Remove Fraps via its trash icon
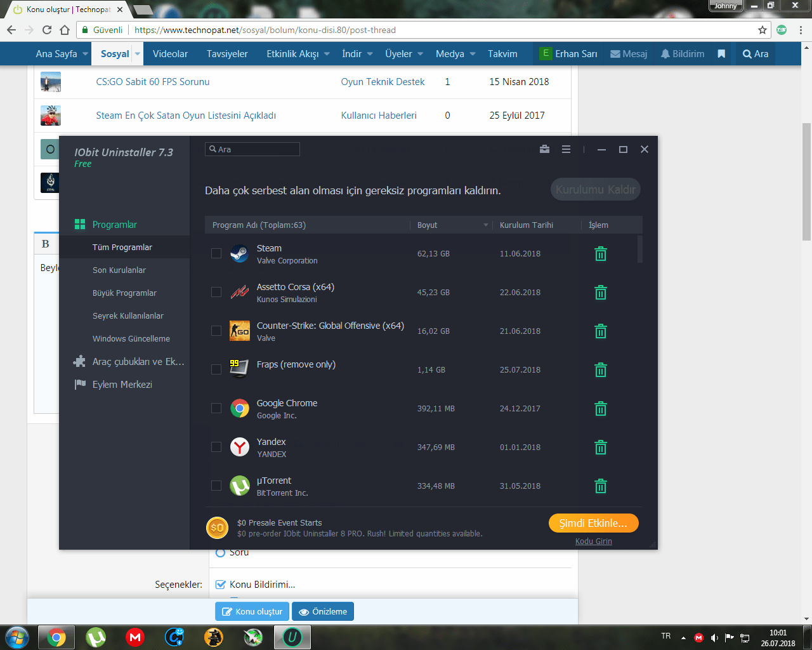The height and width of the screenshot is (650, 812). (601, 370)
